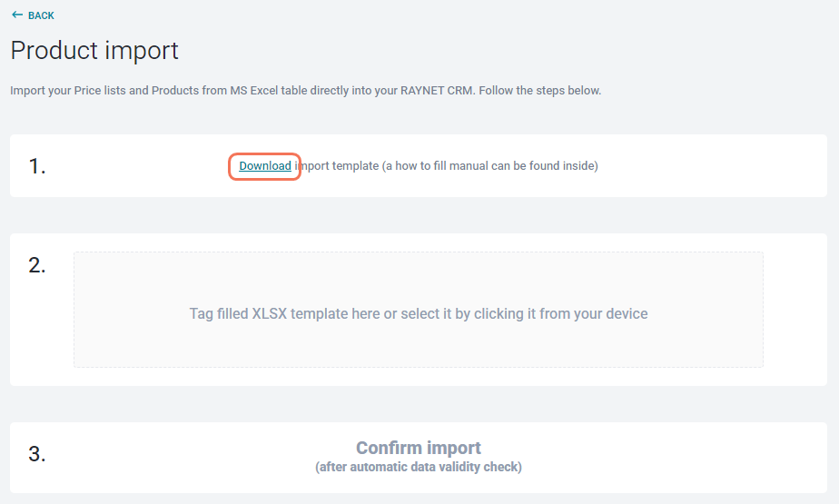839x504 pixels.
Task: Click step number 3 label
Action: click(x=37, y=454)
